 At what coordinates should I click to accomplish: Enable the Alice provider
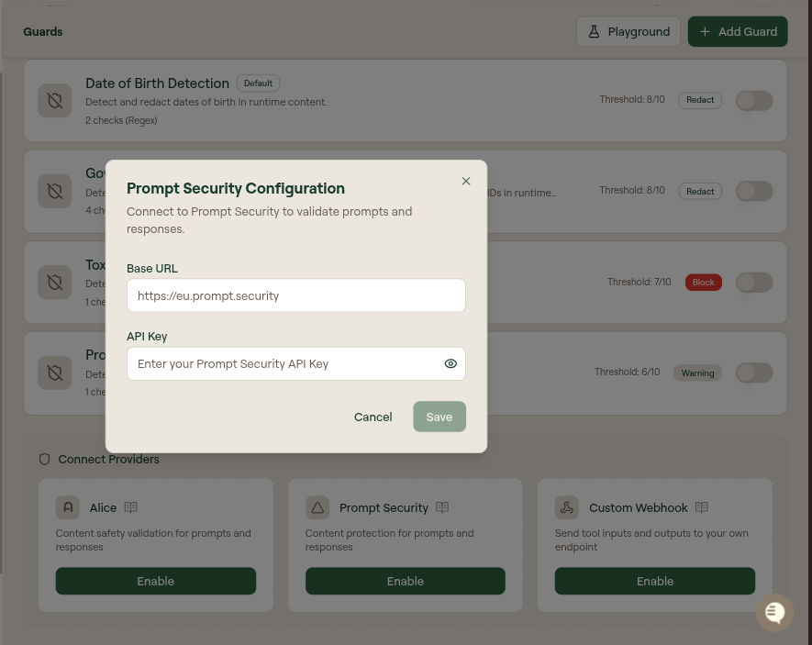156,581
